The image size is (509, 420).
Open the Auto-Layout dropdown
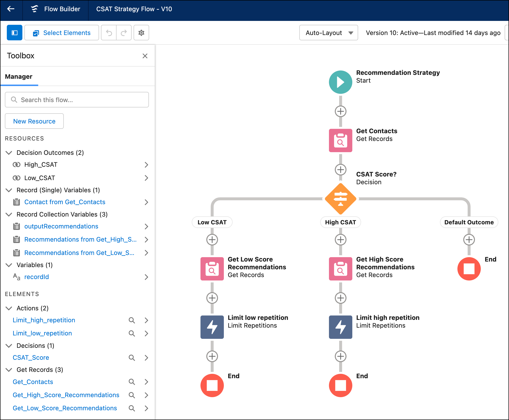(x=328, y=33)
